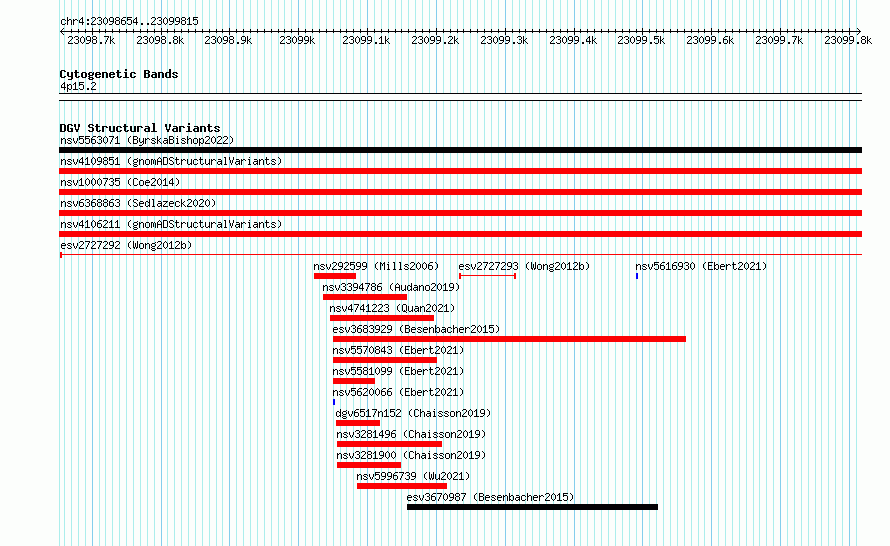890x546 pixels.
Task: Click the red nsv5581099 bar
Action: [354, 381]
